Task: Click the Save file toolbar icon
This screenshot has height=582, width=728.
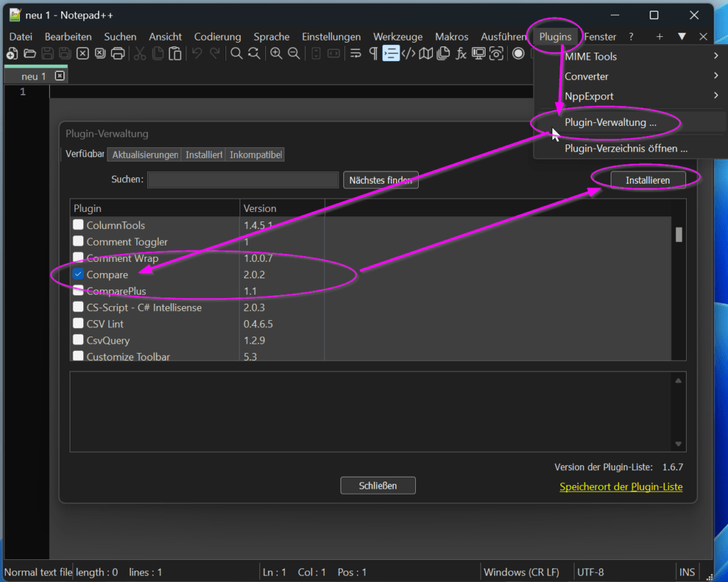Action: click(x=48, y=53)
